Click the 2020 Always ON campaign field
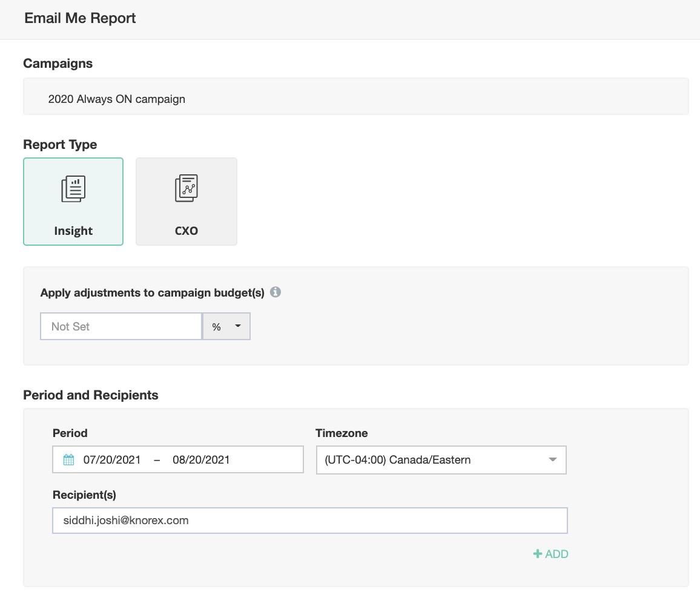This screenshot has height=598, width=700. [355, 99]
